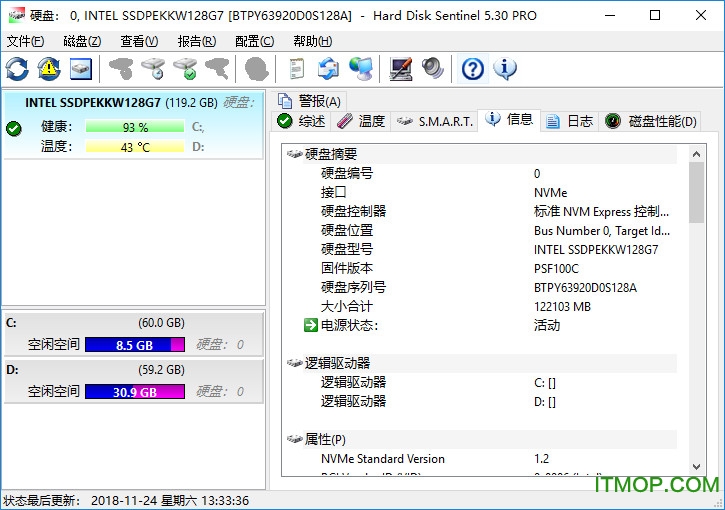Open the 配置(C) menu
Viewport: 725px width, 510px height.
pyautogui.click(x=254, y=41)
